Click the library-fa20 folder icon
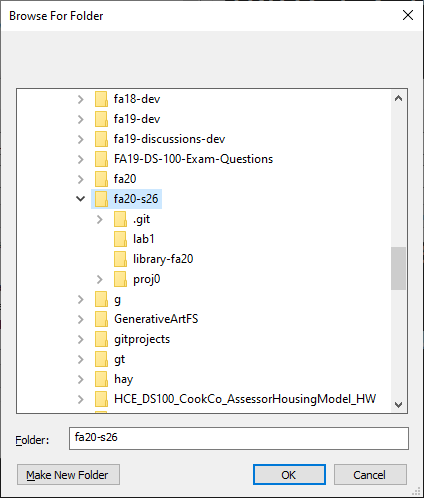424x498 pixels. (120, 259)
